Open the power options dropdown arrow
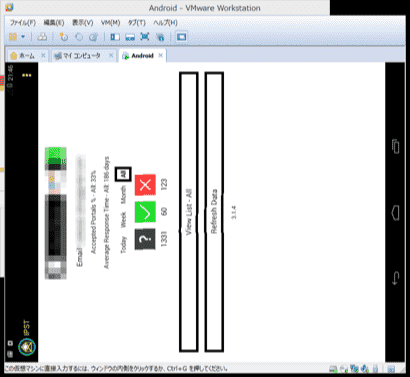The height and width of the screenshot is (377, 410). pyautogui.click(x=23, y=36)
